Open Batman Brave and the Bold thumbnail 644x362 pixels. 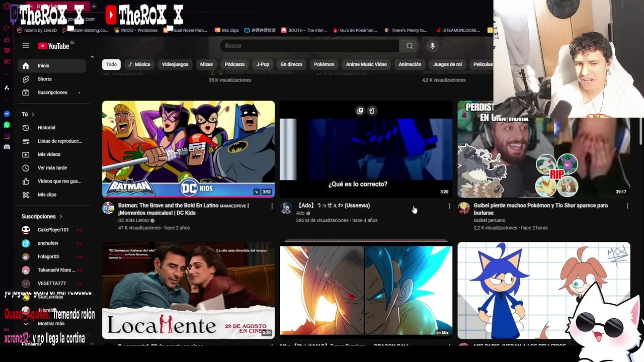coord(188,149)
